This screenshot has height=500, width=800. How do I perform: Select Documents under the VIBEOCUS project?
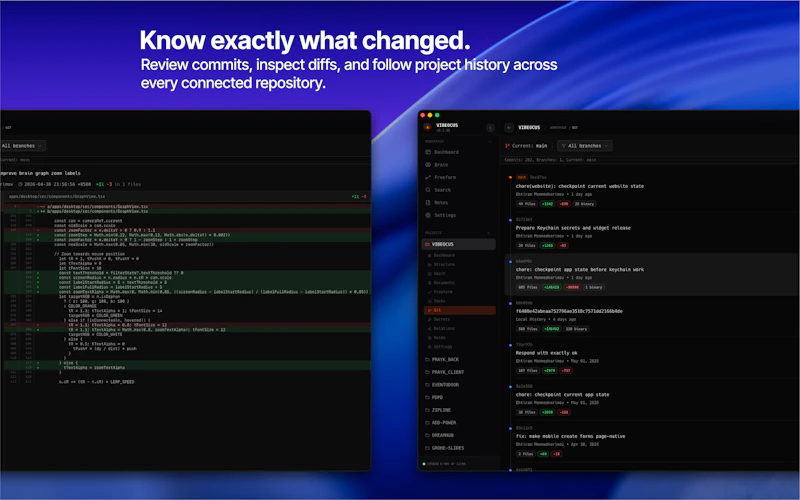click(x=459, y=283)
